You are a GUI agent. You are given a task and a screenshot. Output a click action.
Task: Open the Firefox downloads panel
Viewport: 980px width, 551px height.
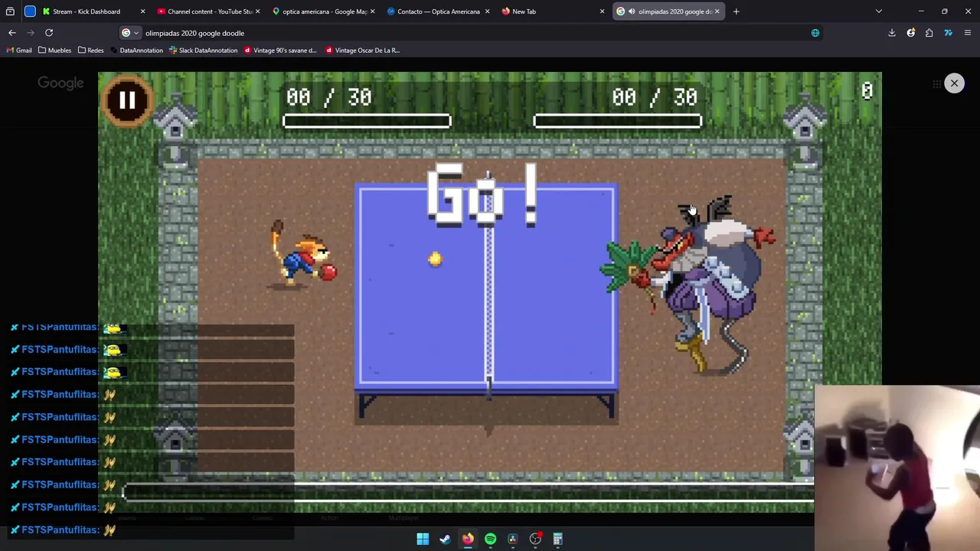(x=892, y=33)
